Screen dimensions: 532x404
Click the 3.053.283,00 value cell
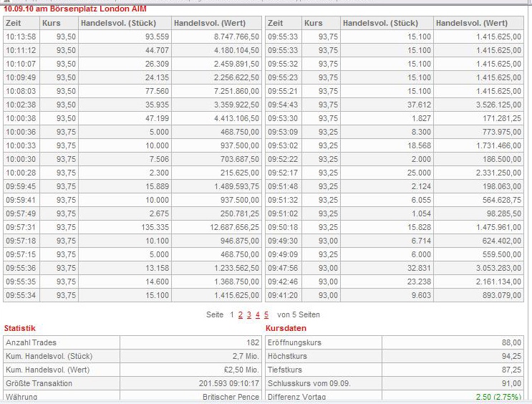[x=478, y=268]
